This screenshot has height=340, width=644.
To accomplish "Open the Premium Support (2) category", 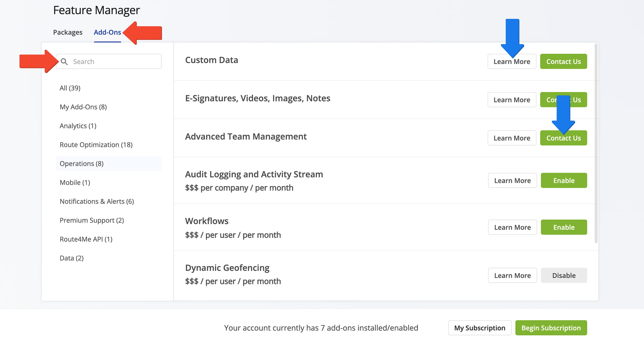I will tap(92, 220).
